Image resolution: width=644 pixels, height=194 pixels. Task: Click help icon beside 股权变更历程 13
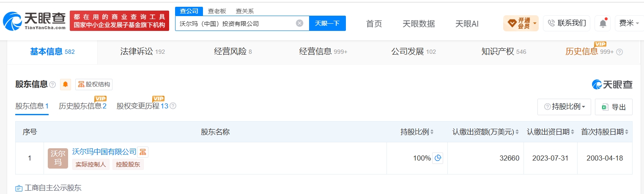click(173, 106)
